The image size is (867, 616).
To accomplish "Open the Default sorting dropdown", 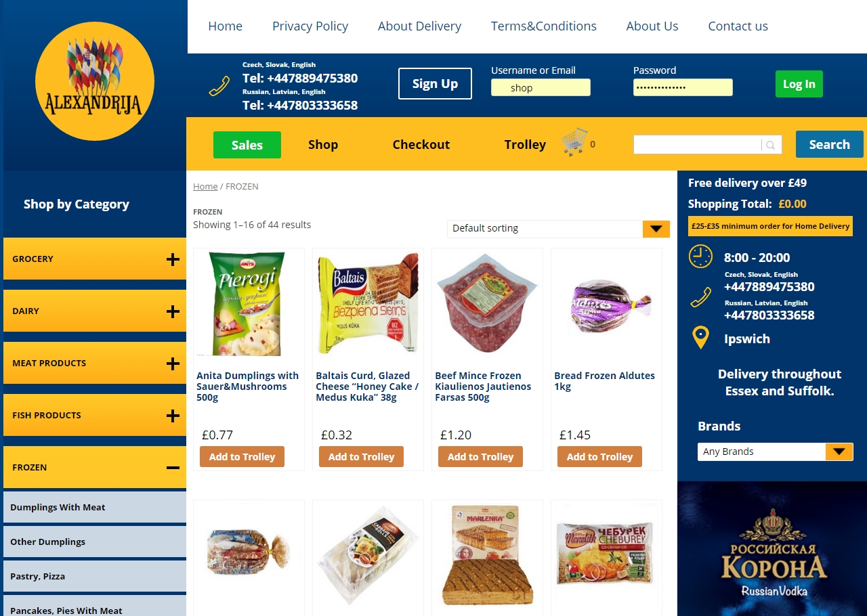I will pyautogui.click(x=558, y=229).
